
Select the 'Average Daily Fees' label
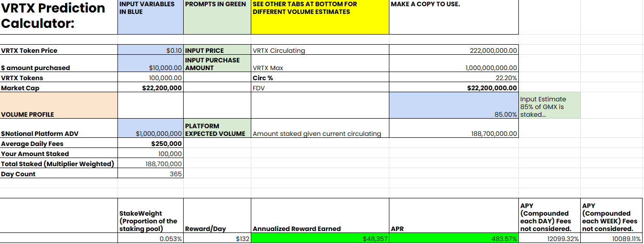pos(59,144)
